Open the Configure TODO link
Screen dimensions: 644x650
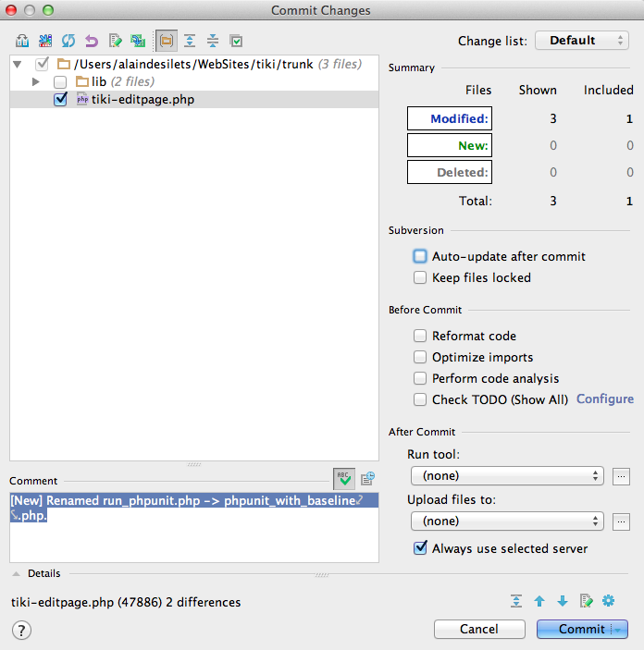[x=605, y=399]
